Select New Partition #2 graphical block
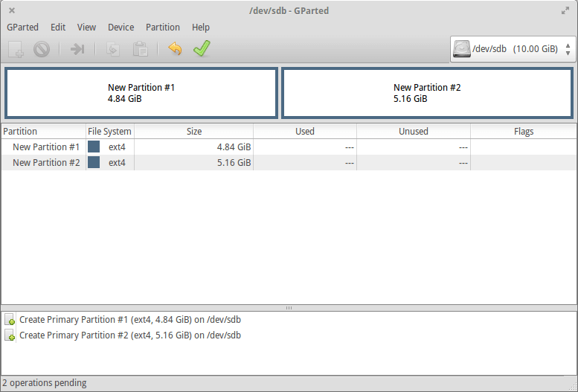 pos(427,93)
